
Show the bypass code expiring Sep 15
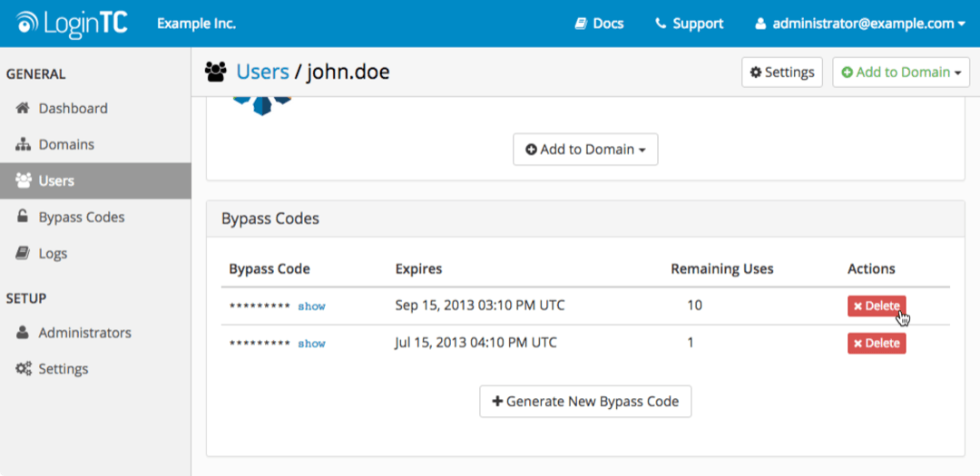point(311,306)
